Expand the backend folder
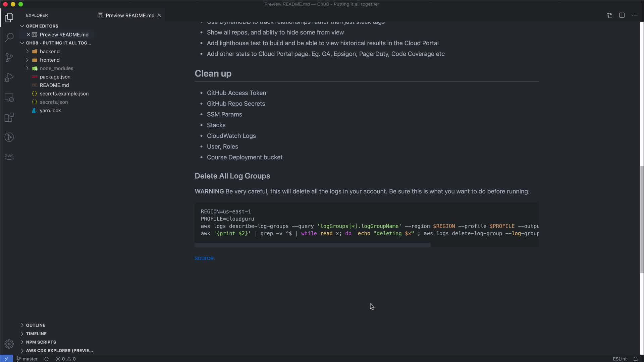This screenshot has height=362, width=644. tap(49, 51)
